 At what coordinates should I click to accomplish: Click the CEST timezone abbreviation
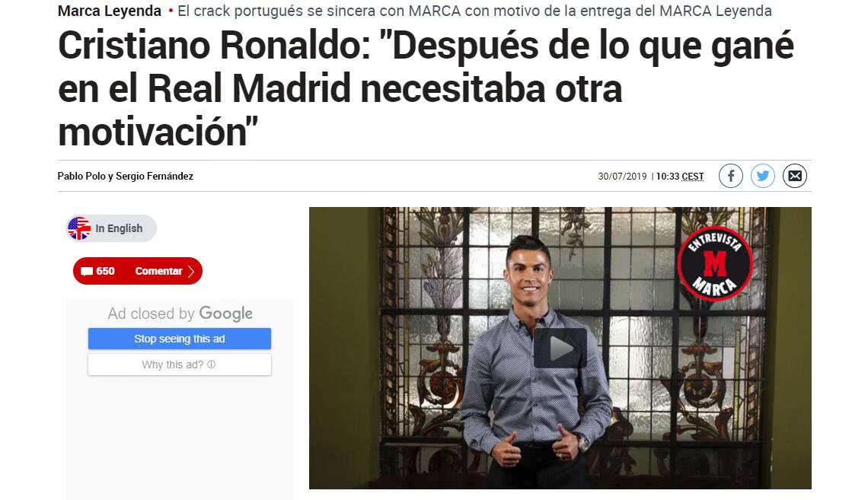pyautogui.click(x=693, y=177)
